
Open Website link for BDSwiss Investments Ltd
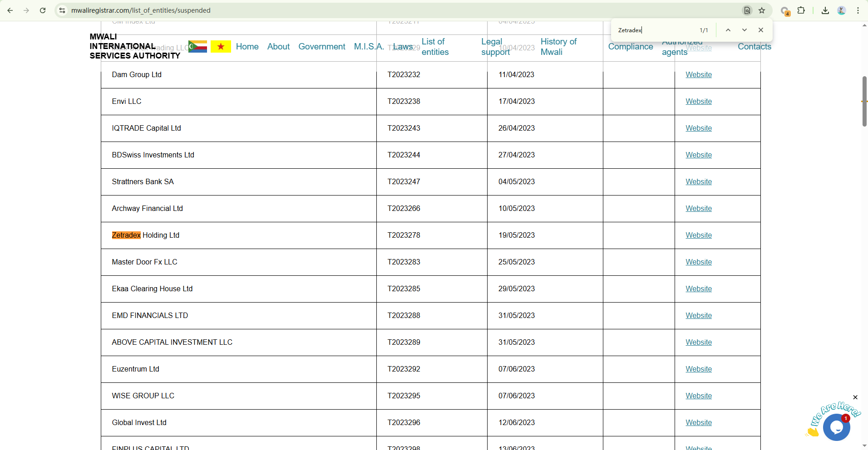click(698, 155)
